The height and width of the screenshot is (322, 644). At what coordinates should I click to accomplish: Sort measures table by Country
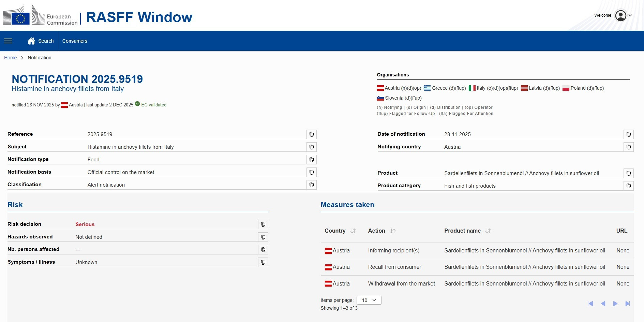[x=353, y=231]
